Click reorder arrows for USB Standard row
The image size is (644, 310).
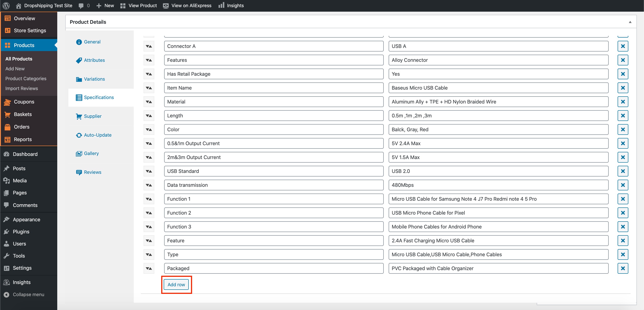click(x=149, y=171)
